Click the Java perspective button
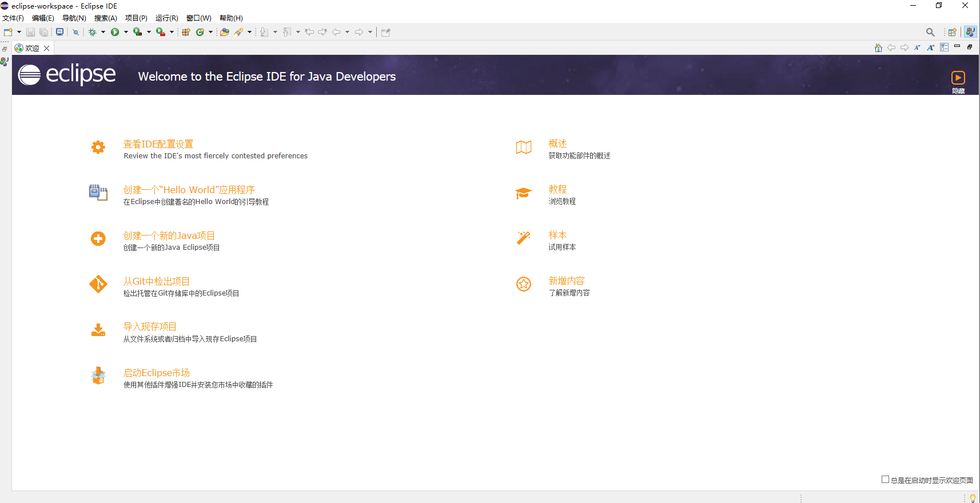Viewport: 980px width, 503px height. 970,32
